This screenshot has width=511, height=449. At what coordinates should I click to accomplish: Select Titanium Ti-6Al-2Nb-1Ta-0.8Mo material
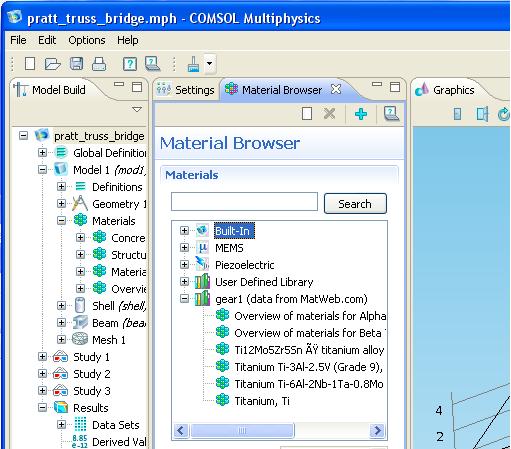click(309, 384)
